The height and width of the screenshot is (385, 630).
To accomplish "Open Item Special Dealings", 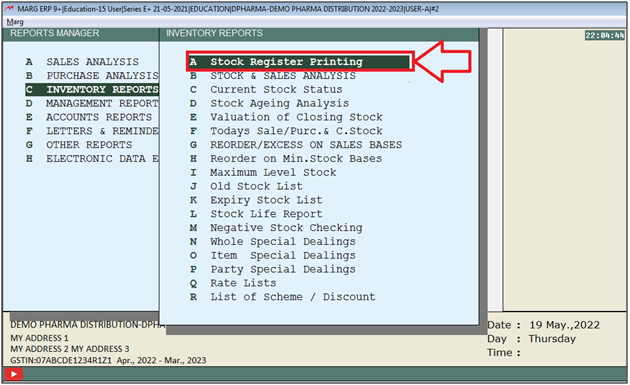I will [283, 255].
